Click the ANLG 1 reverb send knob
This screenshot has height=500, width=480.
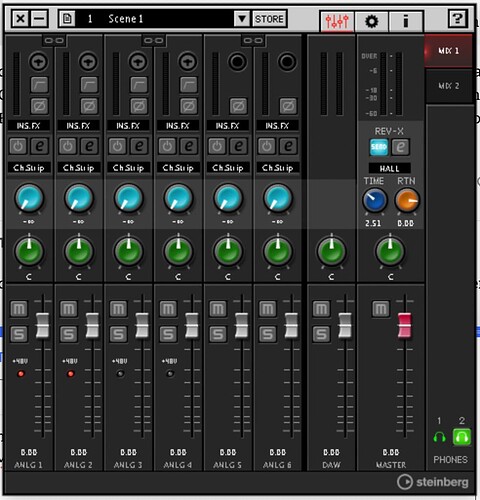click(x=29, y=199)
